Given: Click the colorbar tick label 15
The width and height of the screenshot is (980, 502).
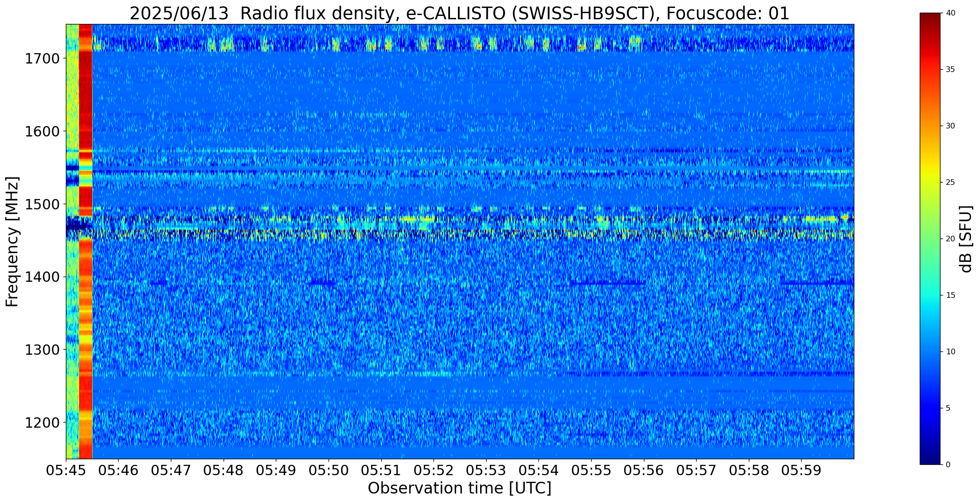Looking at the screenshot, I should (x=950, y=295).
